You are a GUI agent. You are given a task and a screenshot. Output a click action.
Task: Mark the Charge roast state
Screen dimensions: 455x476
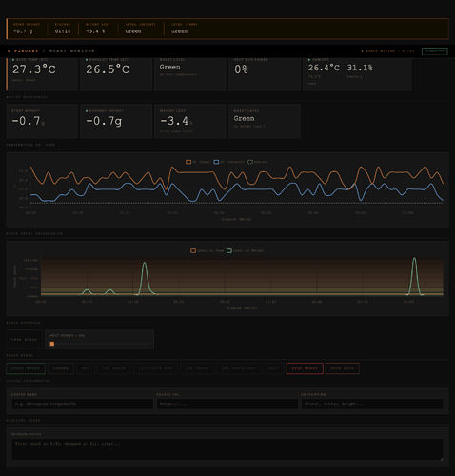coord(61,368)
